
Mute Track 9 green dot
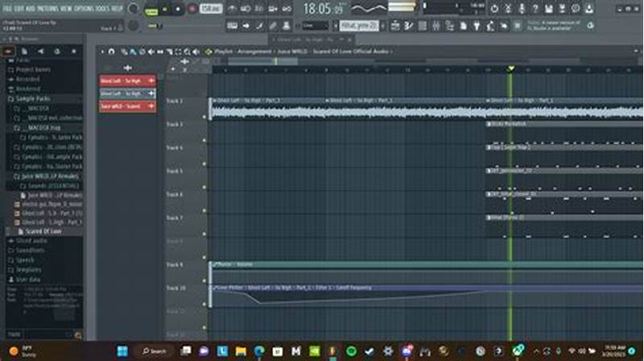[204, 281]
